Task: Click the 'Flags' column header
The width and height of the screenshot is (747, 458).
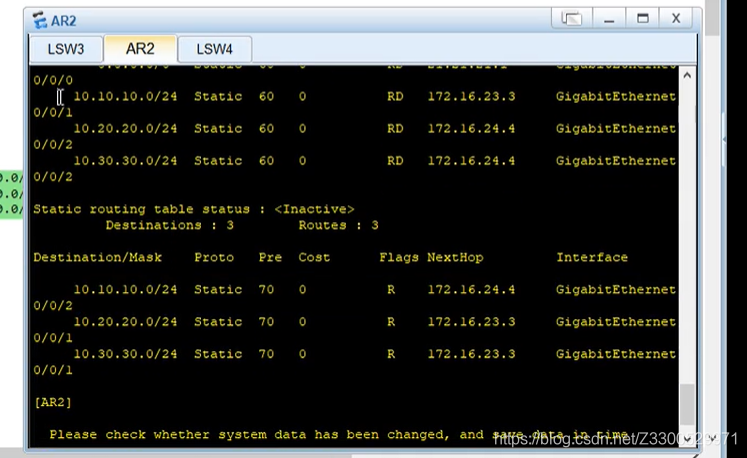Action: pos(399,257)
